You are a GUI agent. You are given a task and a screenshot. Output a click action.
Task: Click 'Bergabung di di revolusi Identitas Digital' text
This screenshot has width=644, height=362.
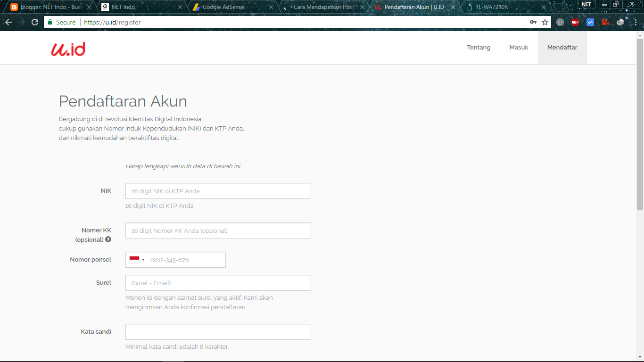pos(131,119)
